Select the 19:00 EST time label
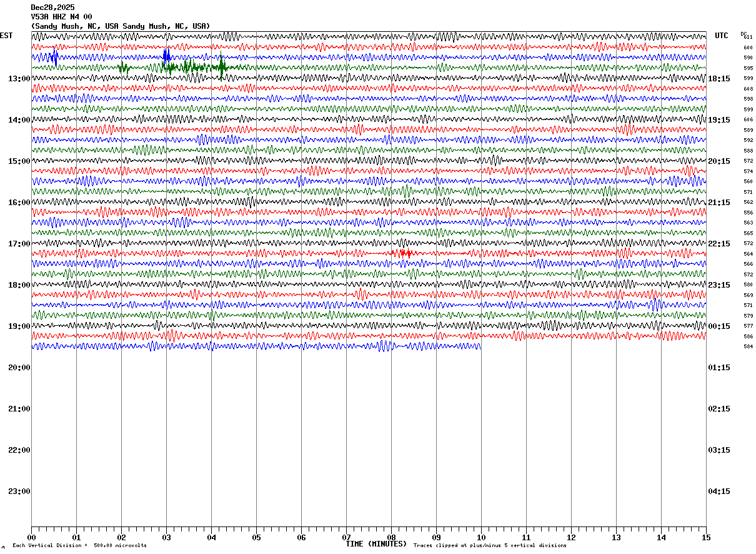 19,326
